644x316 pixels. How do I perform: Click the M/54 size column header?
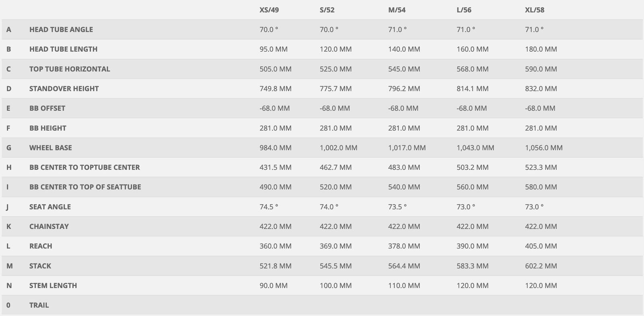pos(396,10)
